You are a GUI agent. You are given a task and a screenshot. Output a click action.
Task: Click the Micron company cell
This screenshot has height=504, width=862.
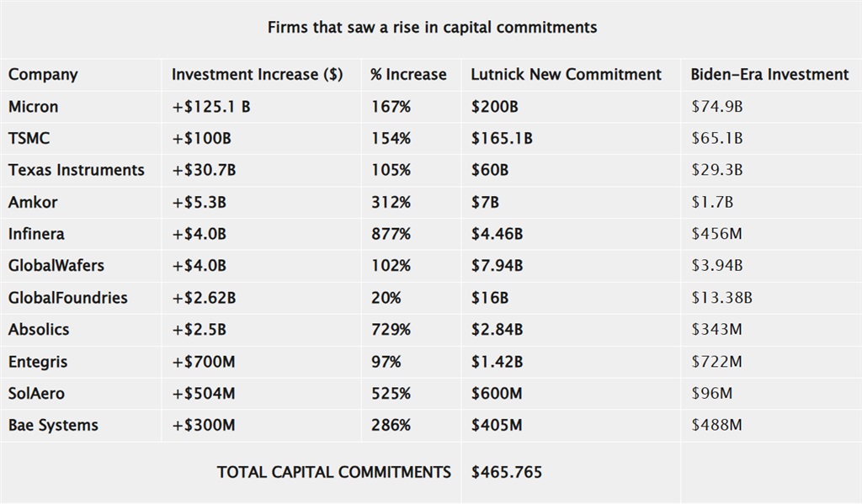(34, 106)
